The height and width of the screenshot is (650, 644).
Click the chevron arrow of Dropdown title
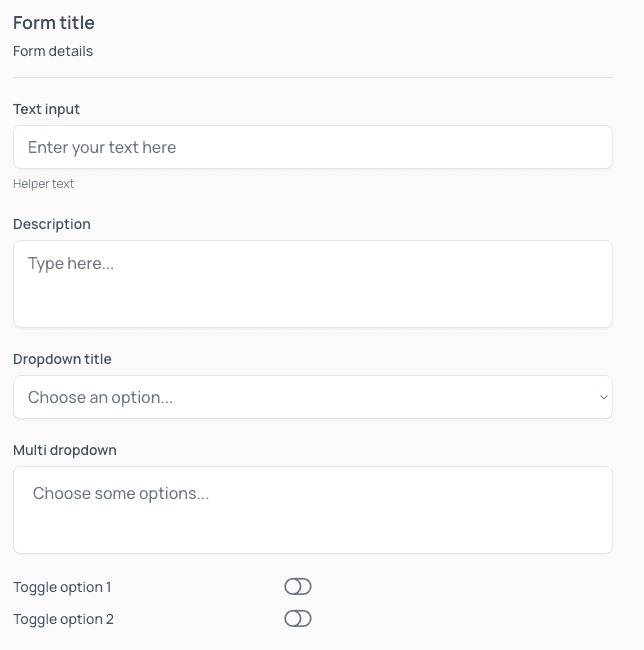tap(603, 397)
